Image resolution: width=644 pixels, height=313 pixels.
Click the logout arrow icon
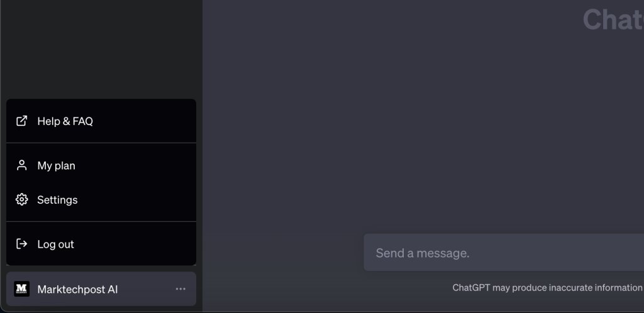(x=21, y=244)
